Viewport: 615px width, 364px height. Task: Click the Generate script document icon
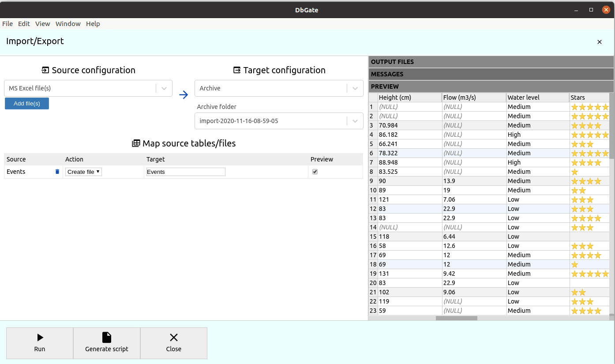(106, 336)
